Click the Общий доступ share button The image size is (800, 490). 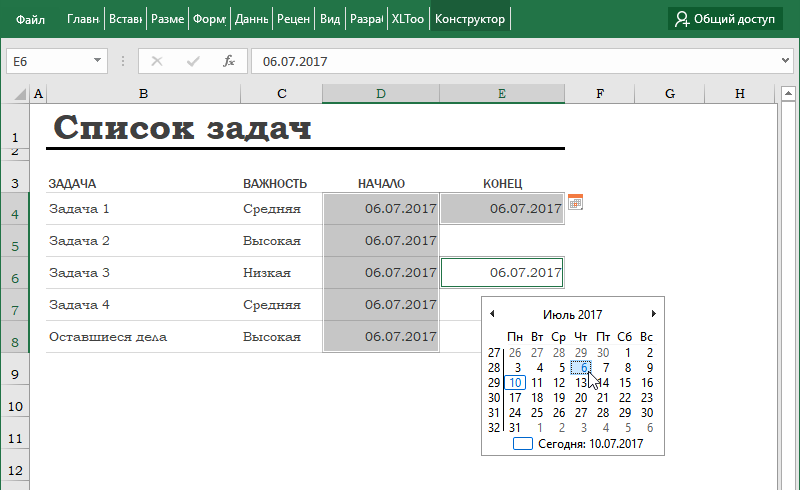click(725, 19)
